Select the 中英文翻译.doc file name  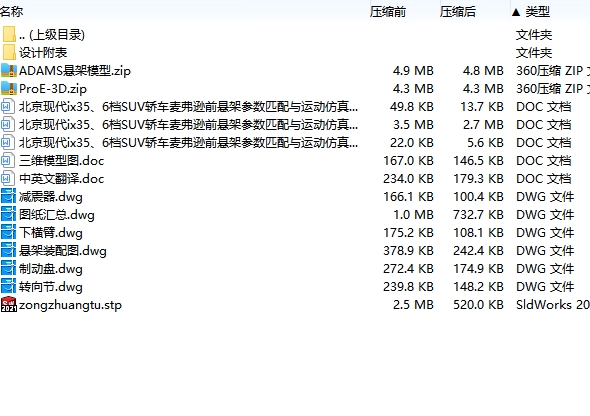(x=61, y=179)
